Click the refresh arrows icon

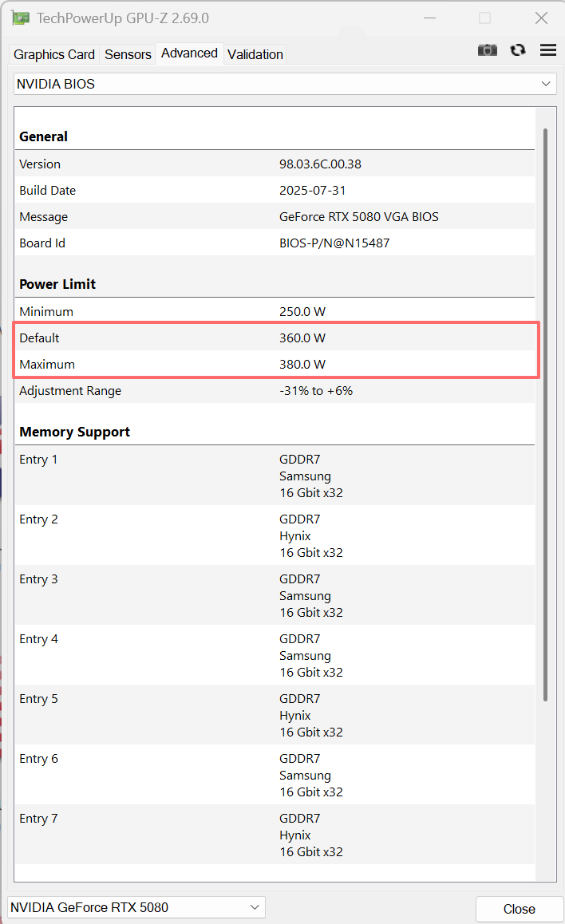click(518, 50)
